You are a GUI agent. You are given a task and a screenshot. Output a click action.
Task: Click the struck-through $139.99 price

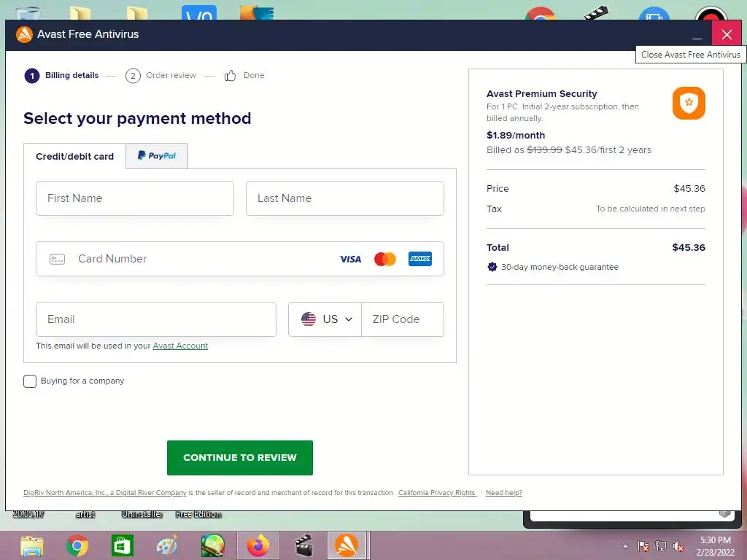click(544, 150)
